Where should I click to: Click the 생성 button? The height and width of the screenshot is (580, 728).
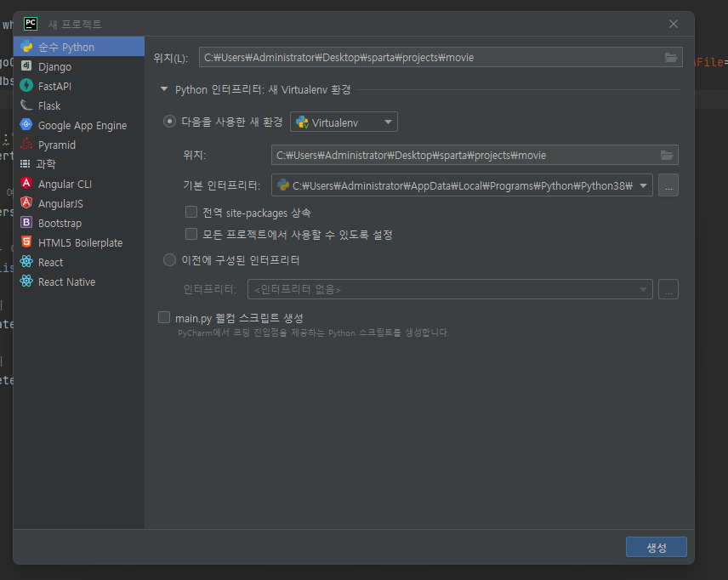click(x=656, y=547)
